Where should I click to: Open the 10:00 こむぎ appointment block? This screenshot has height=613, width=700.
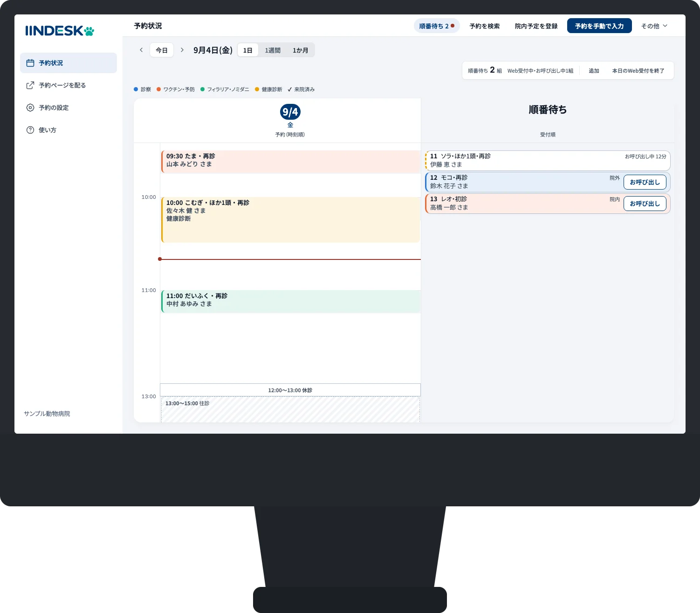[x=291, y=220]
